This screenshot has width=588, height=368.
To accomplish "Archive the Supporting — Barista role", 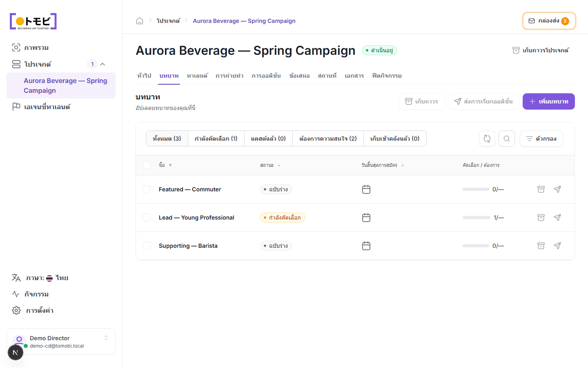I will tap(541, 246).
